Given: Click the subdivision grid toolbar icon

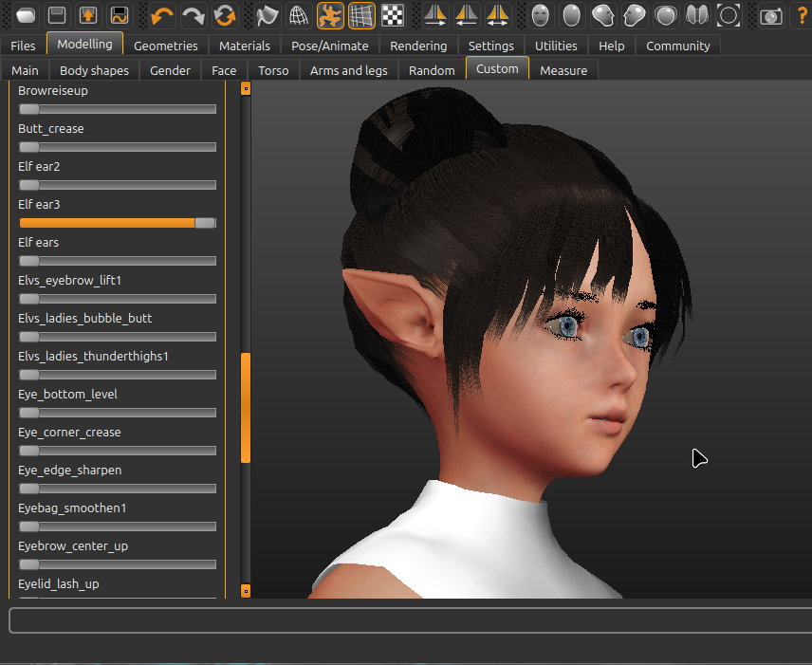Looking at the screenshot, I should pos(361,16).
